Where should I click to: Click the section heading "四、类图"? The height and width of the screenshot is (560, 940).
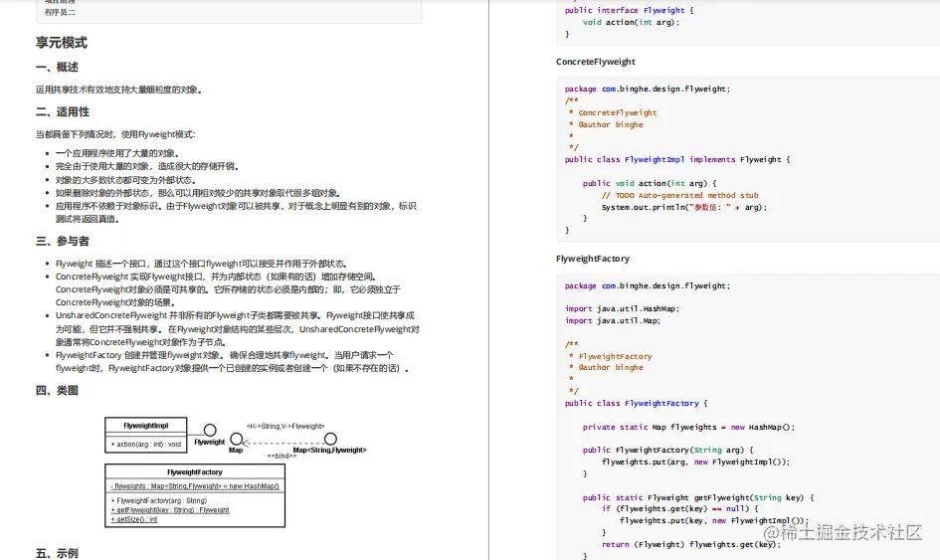coord(57,390)
